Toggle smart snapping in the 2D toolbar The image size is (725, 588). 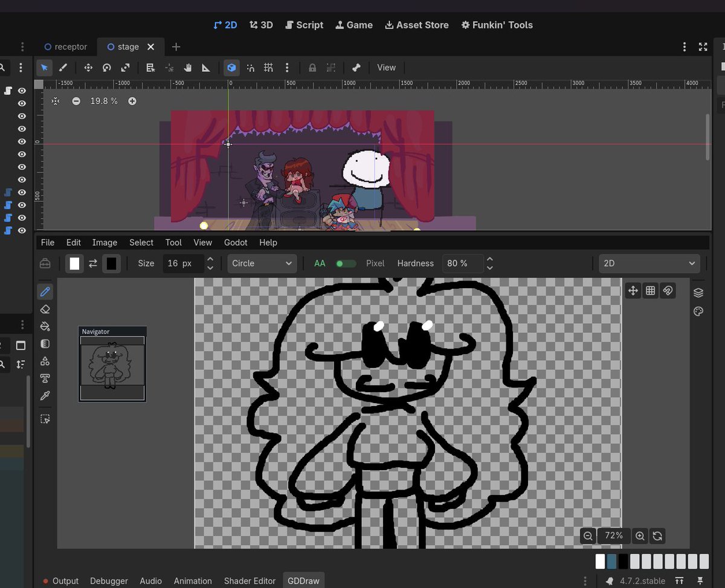coord(250,68)
